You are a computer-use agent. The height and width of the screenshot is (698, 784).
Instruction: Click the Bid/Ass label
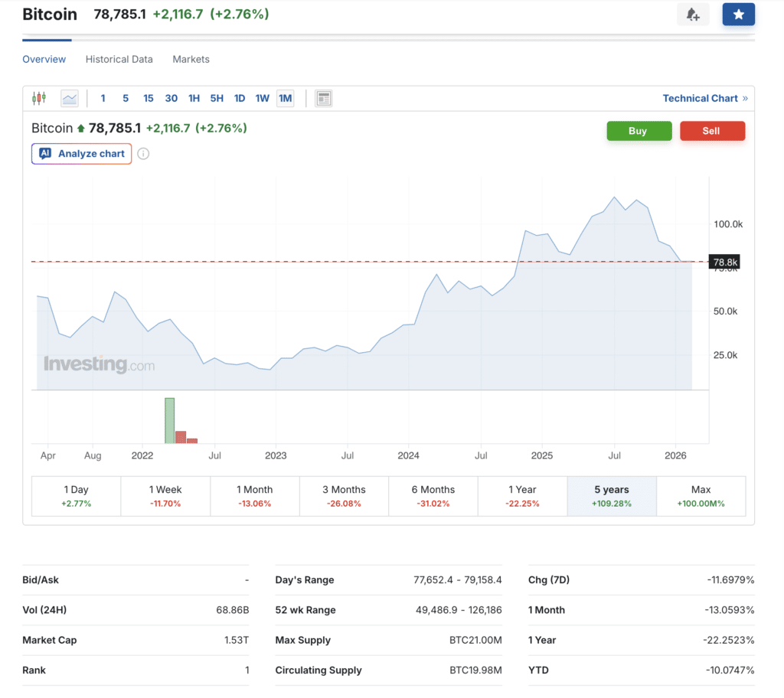[41, 580]
